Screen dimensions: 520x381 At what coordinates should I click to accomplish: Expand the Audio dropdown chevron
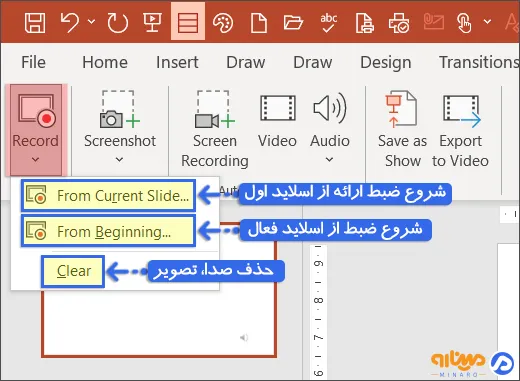[329, 160]
